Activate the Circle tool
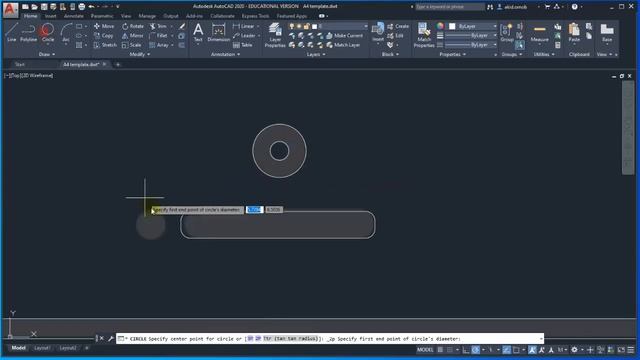The width and height of the screenshot is (640, 360). [x=48, y=32]
